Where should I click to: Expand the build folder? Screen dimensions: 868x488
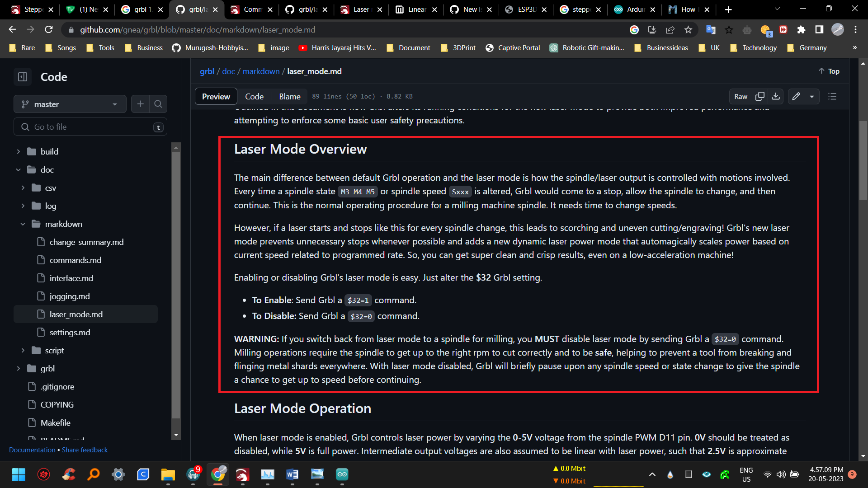click(19, 152)
